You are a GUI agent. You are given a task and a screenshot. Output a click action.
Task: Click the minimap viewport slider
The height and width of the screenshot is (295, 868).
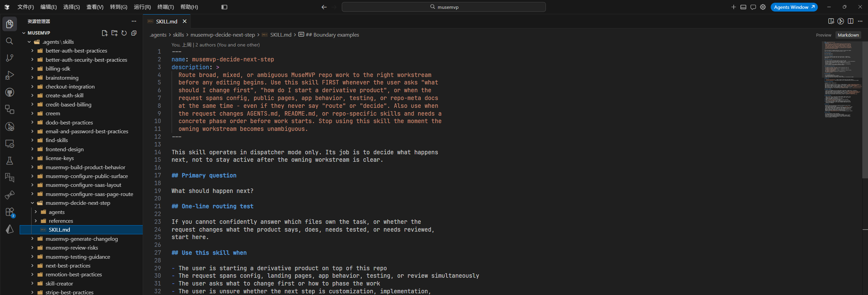tap(842, 59)
